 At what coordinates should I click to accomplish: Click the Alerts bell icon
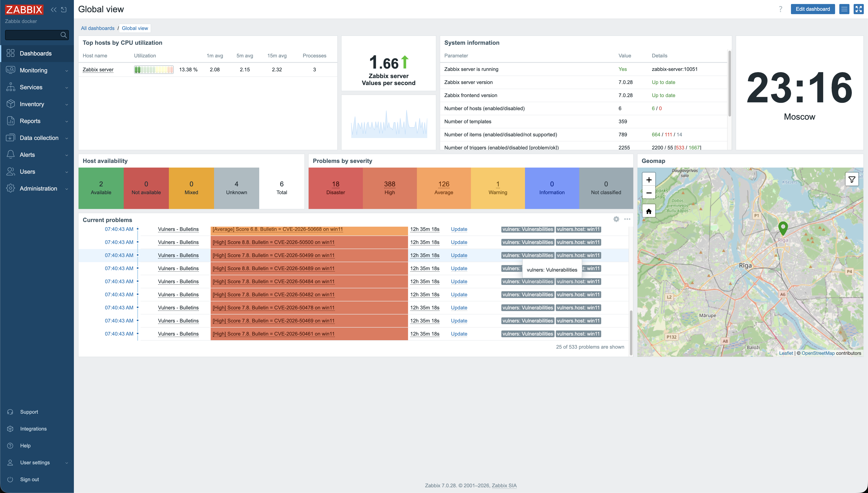point(11,155)
